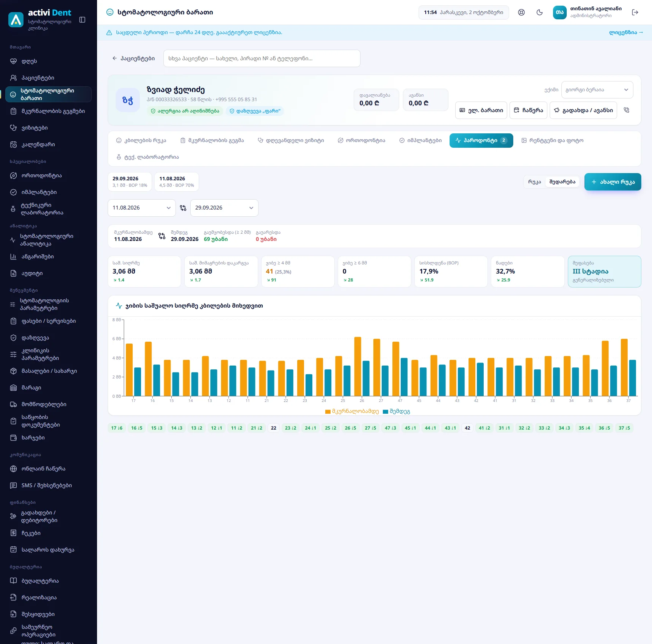Screen dimensions: 652x644
Task: Collapse the sidebar with the panel icon
Action: point(82,20)
